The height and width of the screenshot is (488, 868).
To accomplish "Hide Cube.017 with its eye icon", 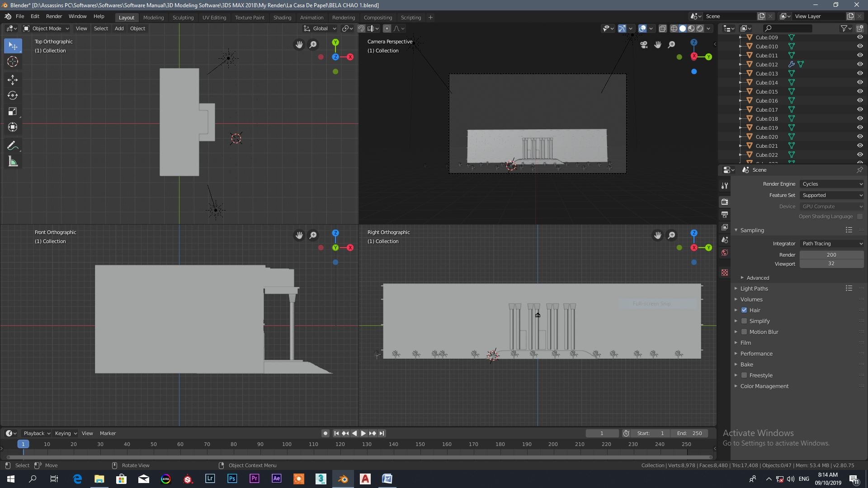I will 859,109.
